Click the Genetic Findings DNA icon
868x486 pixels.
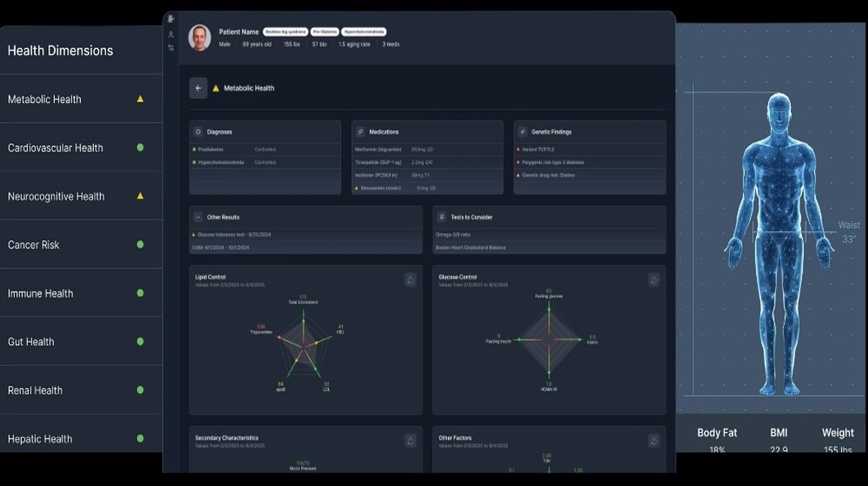pyautogui.click(x=522, y=132)
